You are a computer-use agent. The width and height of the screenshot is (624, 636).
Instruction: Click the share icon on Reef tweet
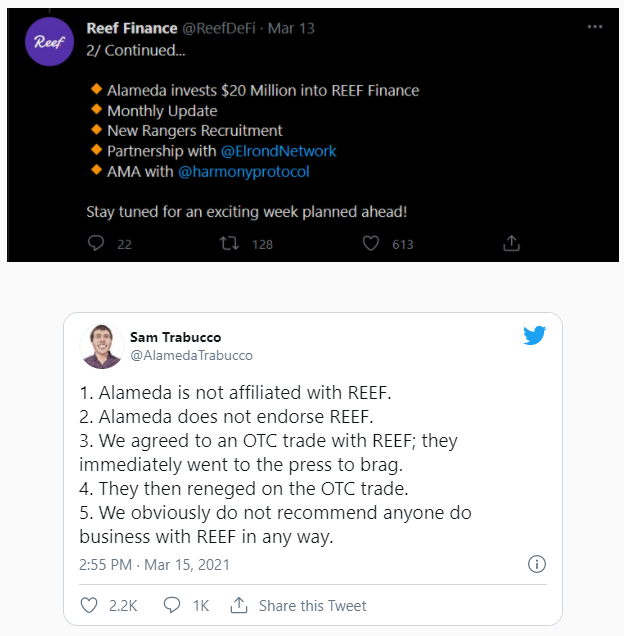tap(511, 243)
